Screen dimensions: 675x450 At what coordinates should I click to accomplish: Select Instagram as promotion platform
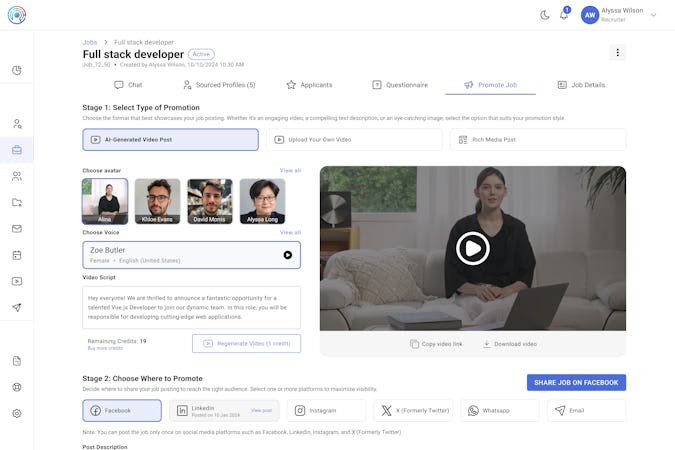(326, 410)
